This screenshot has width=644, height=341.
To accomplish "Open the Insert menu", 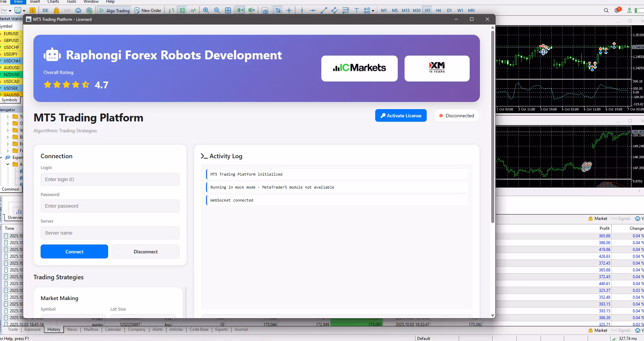I will 35,2.
